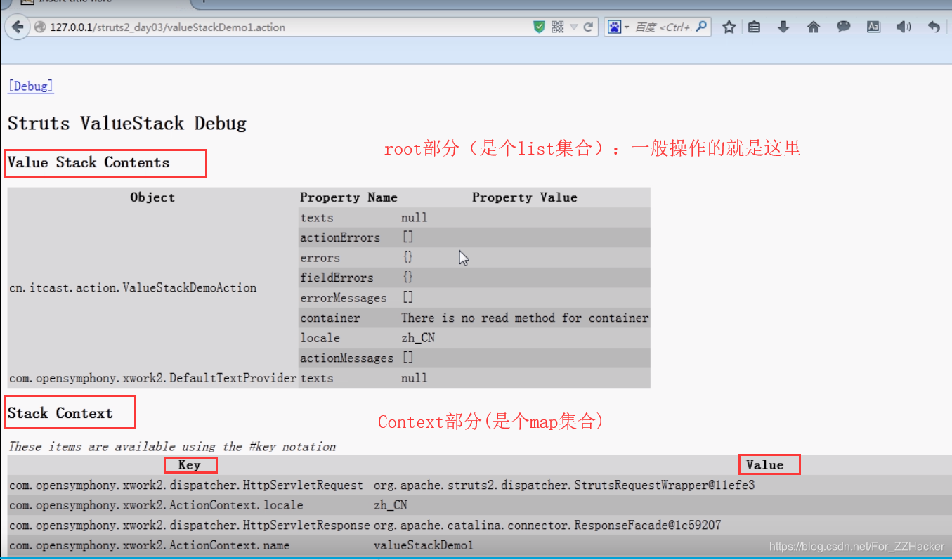Click 'These items are available' italic note
Image resolution: width=952 pixels, height=560 pixels.
coord(172,447)
